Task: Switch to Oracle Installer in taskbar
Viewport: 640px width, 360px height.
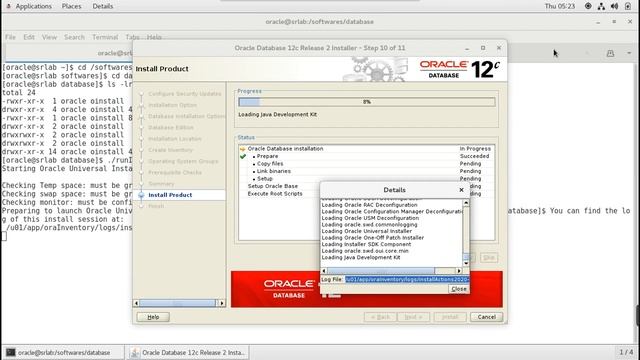Action: click(188, 352)
